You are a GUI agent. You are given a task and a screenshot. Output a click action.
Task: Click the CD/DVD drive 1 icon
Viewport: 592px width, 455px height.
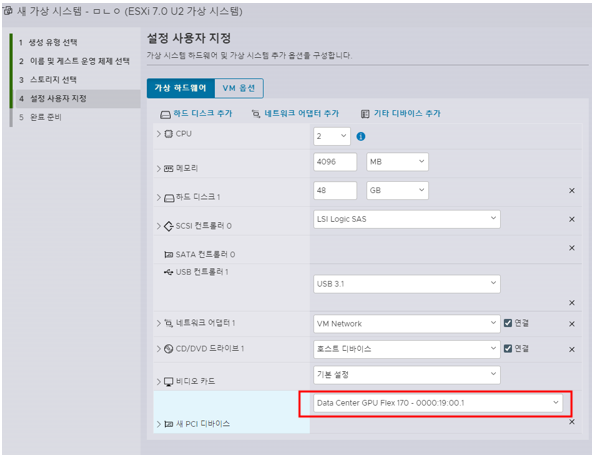(x=168, y=349)
